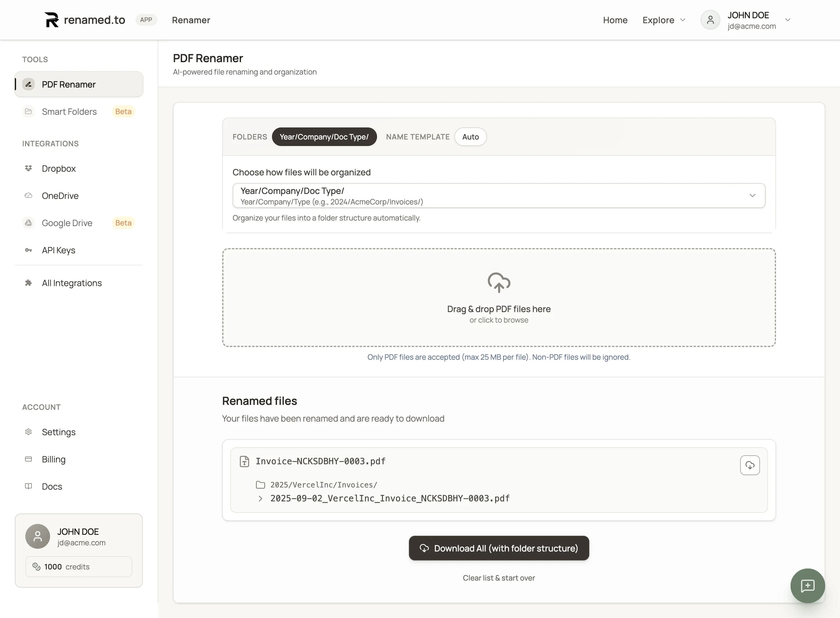
Task: Open Google Drive integration
Action: coord(67,223)
